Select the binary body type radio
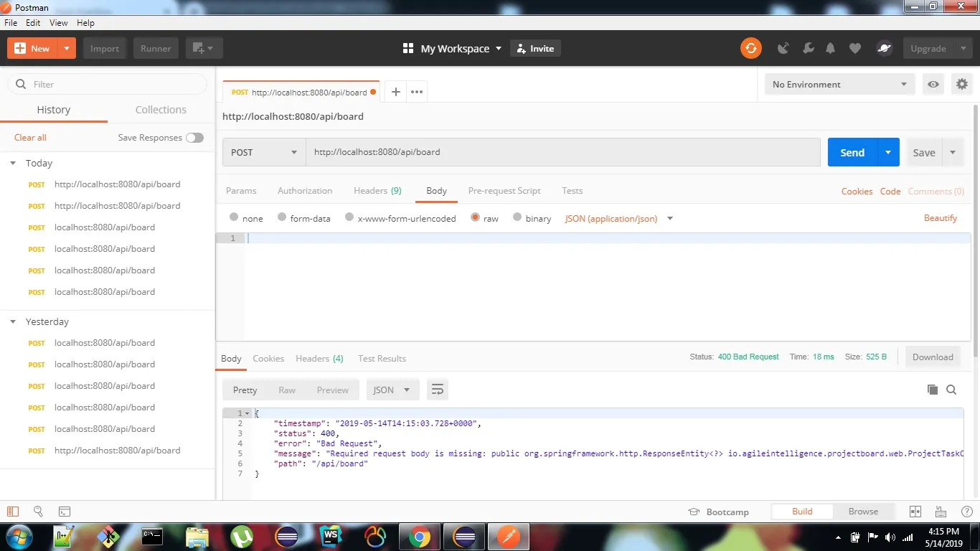The image size is (980, 551). (517, 217)
